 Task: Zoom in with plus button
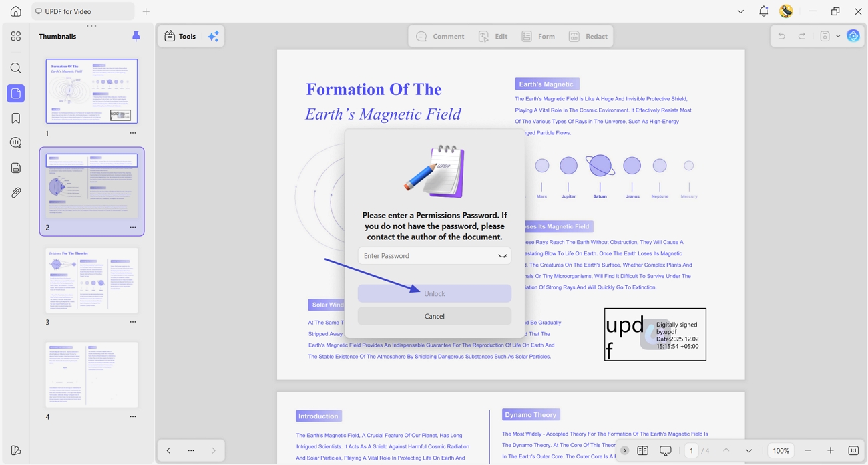831,451
